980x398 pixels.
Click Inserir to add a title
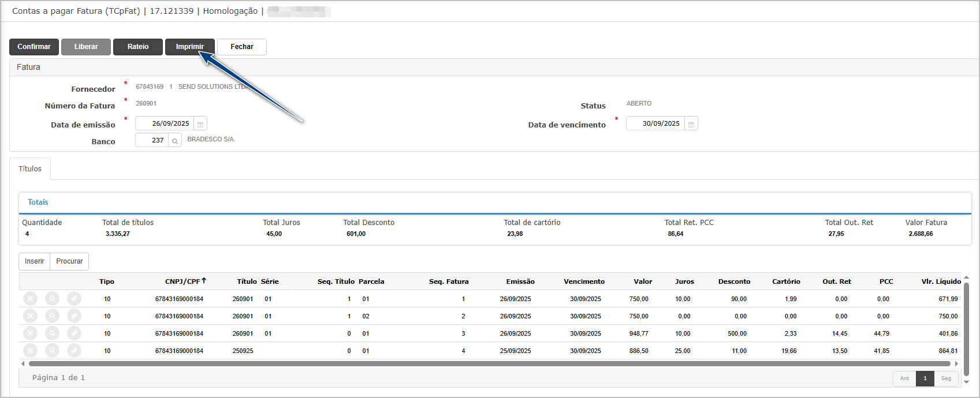35,261
